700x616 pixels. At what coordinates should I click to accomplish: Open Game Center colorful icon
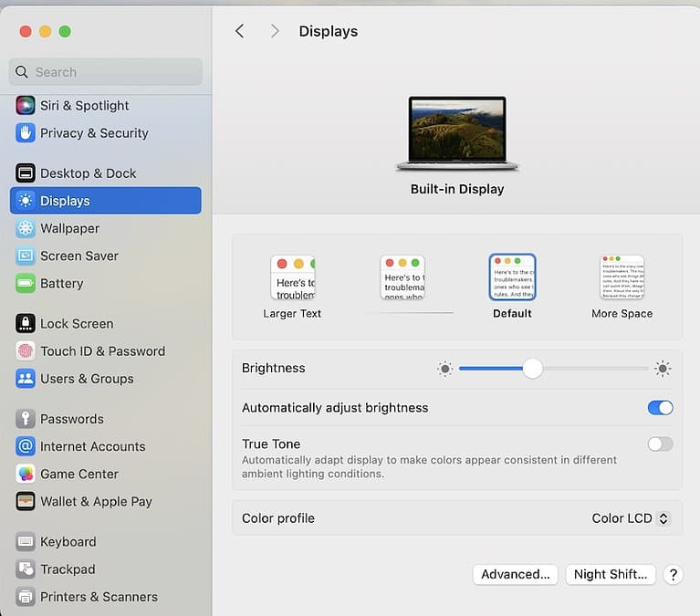click(26, 474)
